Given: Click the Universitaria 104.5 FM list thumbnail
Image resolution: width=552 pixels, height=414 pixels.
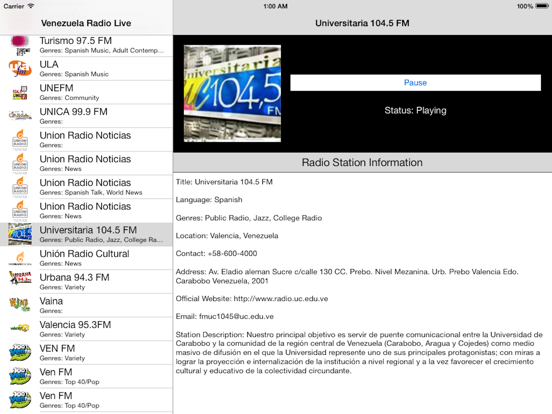Looking at the screenshot, I should point(20,234).
